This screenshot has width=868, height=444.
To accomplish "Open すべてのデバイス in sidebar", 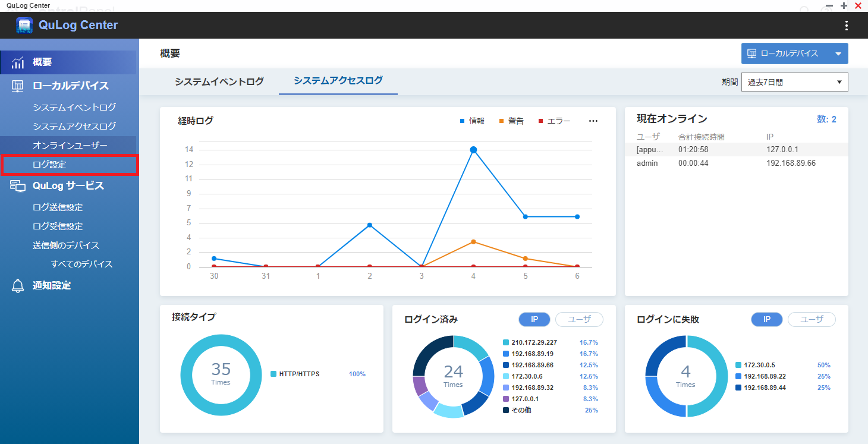I will [81, 264].
